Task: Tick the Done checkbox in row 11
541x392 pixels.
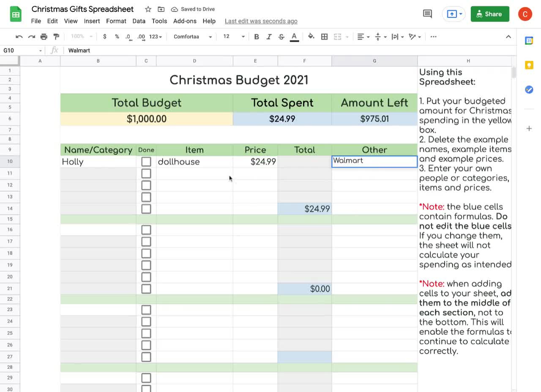Action: coord(146,173)
